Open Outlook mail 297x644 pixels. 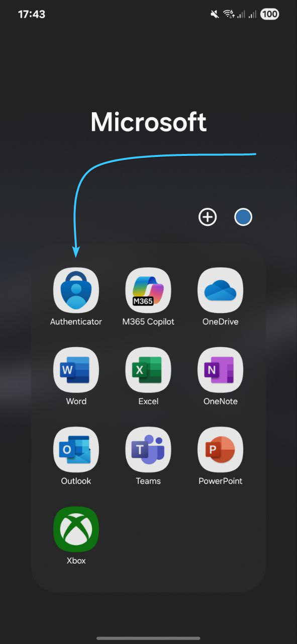tap(76, 450)
